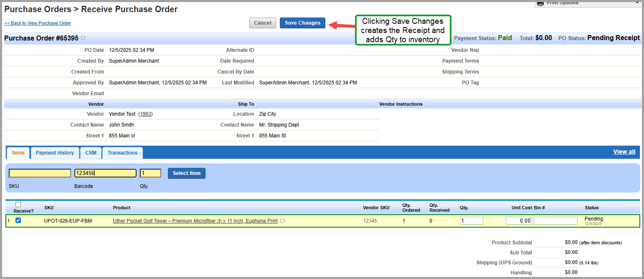Open the note icon after the Golf Towel product name
This screenshot has height=279, width=644.
pyautogui.click(x=282, y=221)
